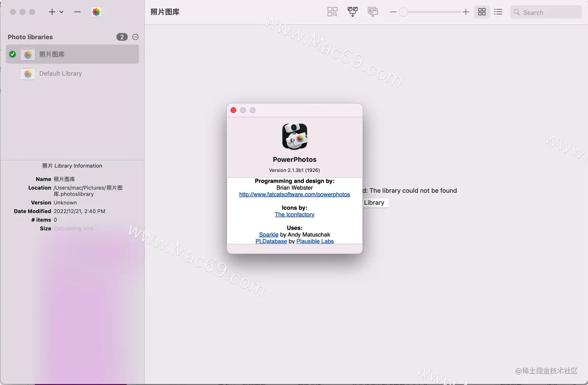Click the copy photos toolbar icon
The width and height of the screenshot is (588, 385).
click(x=373, y=12)
